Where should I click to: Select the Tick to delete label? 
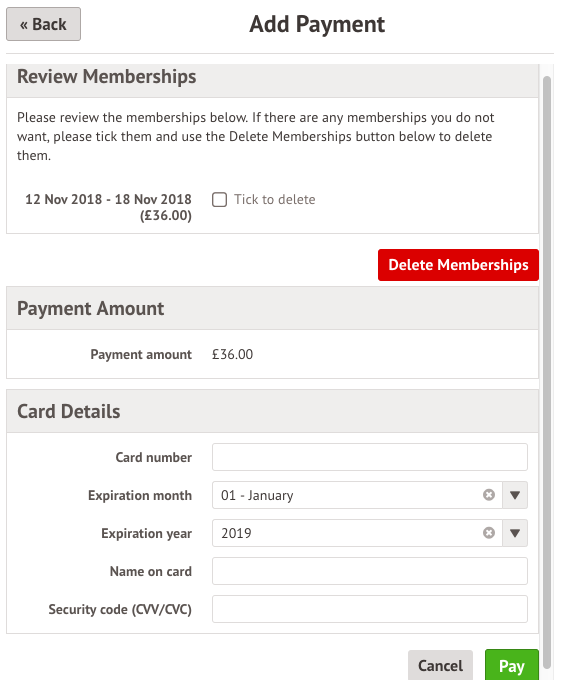(274, 200)
